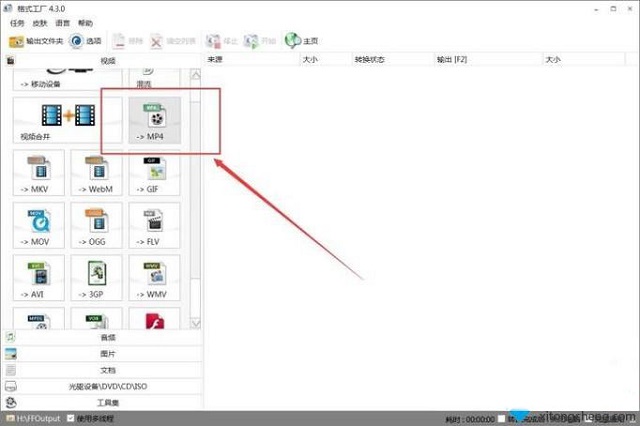Image resolution: width=640 pixels, height=426 pixels.
Task: Choose the -> MOV QuickTime conversion tile
Action: [39, 226]
